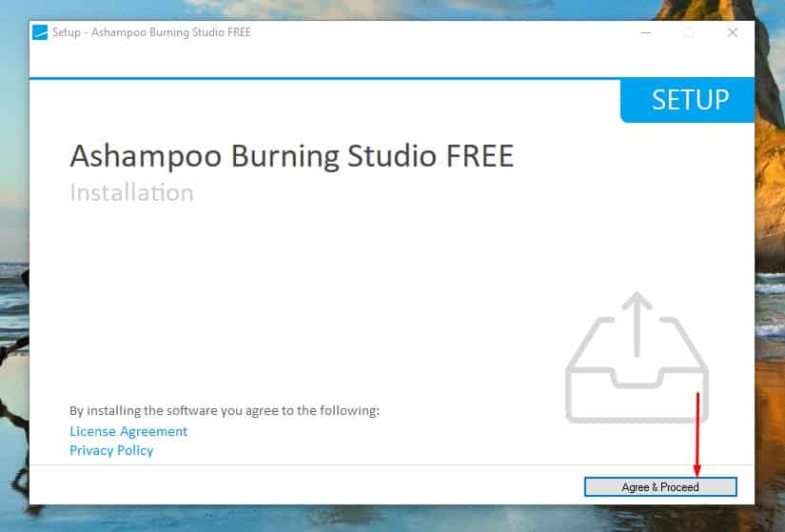The width and height of the screenshot is (785, 532).
Task: Click the blue SETUP badge
Action: [689, 100]
